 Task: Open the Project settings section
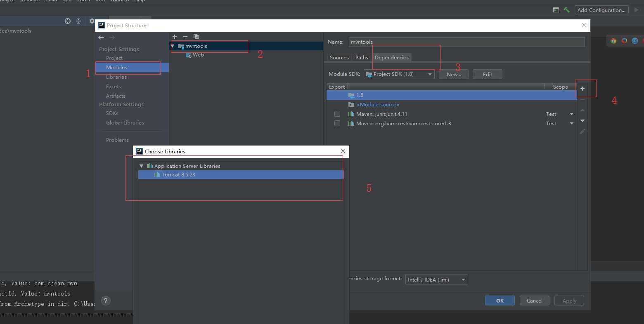point(114,58)
